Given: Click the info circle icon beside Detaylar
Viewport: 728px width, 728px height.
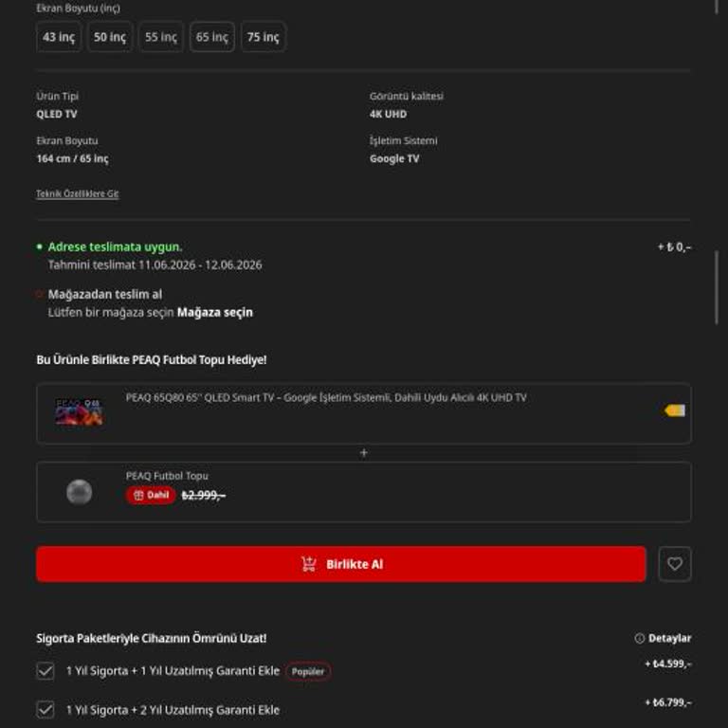Looking at the screenshot, I should [x=639, y=638].
